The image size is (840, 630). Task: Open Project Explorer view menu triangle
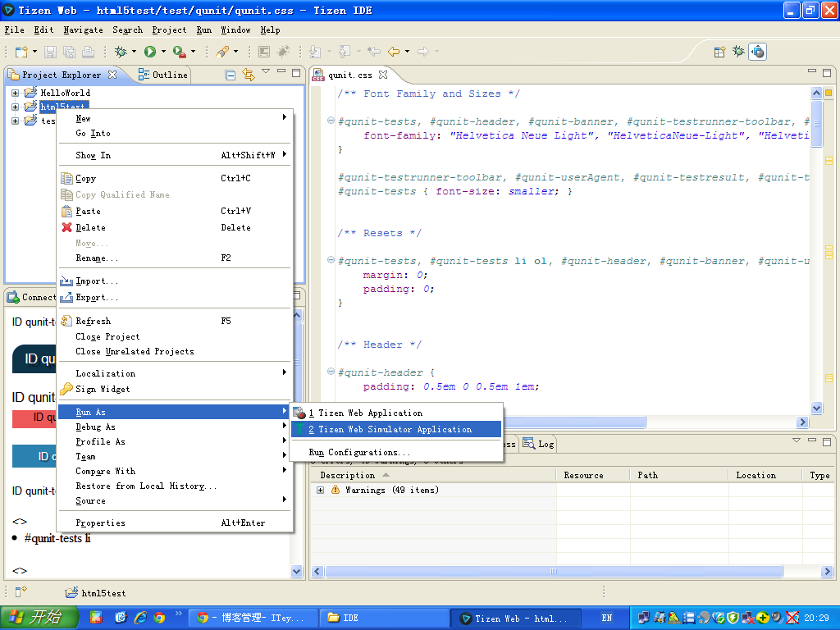[x=266, y=71]
